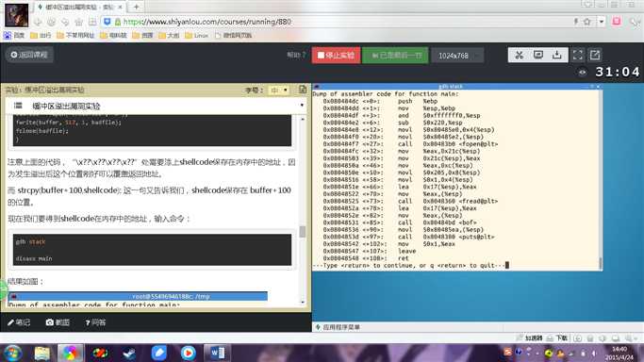The width and height of the screenshot is (644, 362).
Task: Open the Windows Start button
Action: (13, 353)
